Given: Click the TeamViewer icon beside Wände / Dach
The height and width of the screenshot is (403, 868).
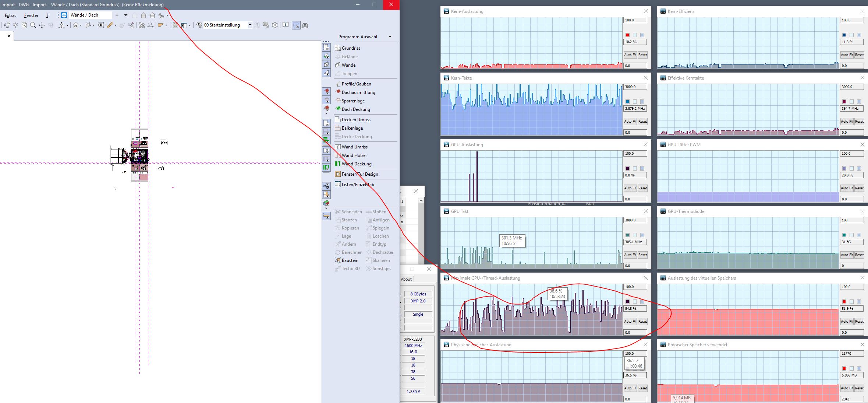Looking at the screenshot, I should click(x=64, y=15).
